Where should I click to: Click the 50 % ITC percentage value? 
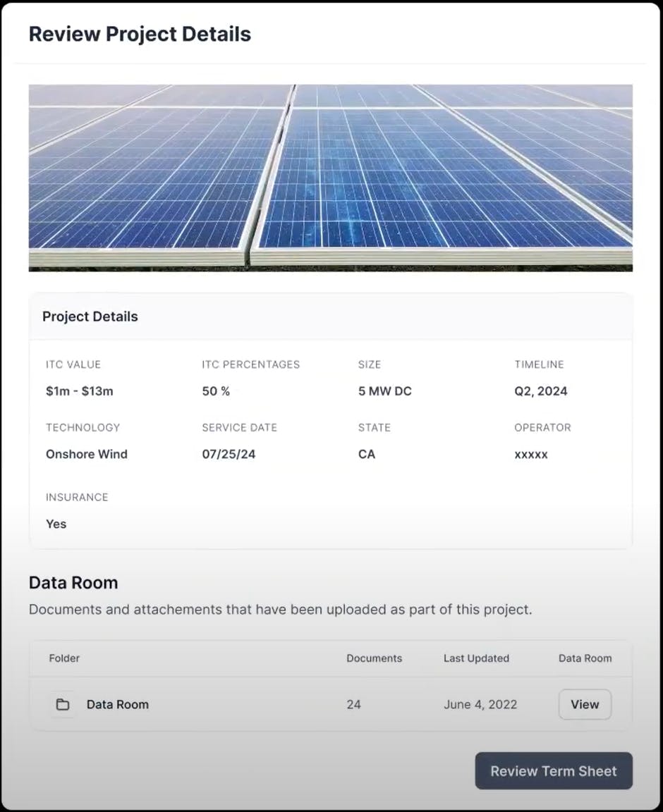216,391
